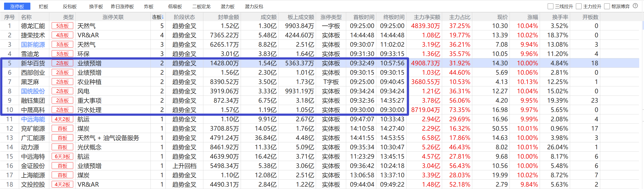Switch to the 炸板 tab
The image size is (644, 189).
coord(149,6)
